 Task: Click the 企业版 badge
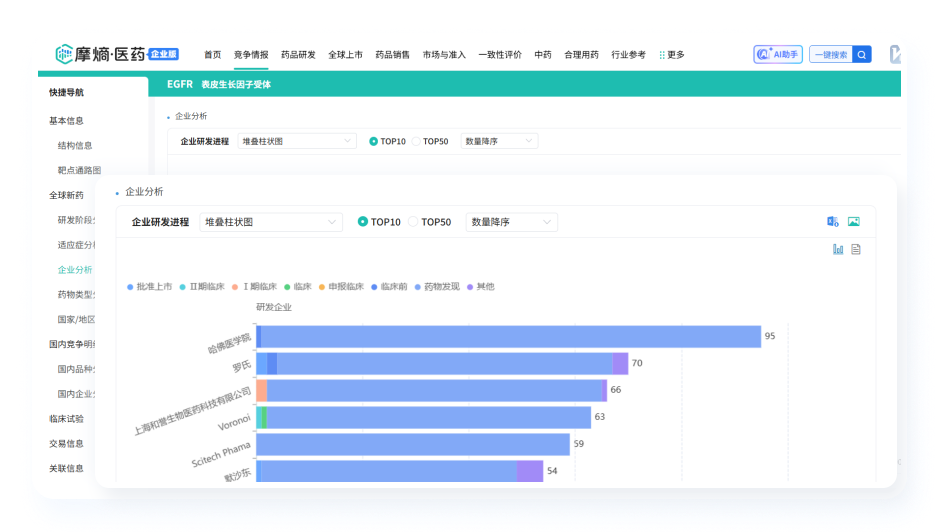click(163, 54)
